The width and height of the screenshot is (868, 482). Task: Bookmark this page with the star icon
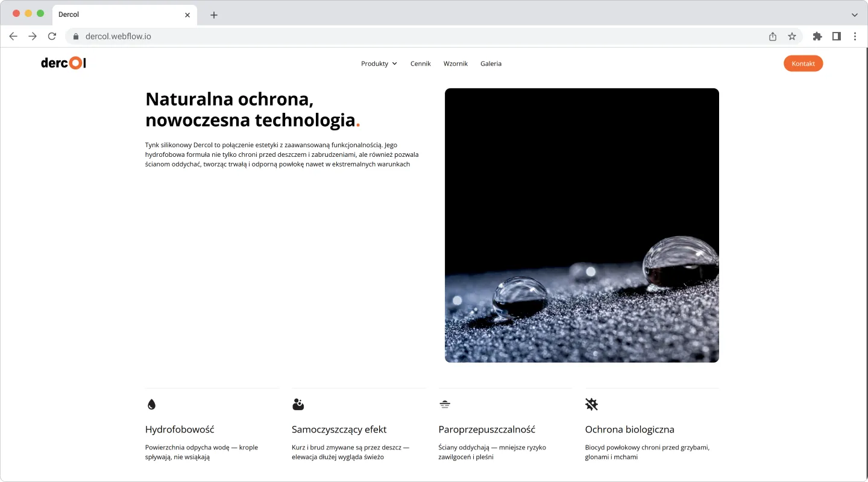tap(792, 36)
